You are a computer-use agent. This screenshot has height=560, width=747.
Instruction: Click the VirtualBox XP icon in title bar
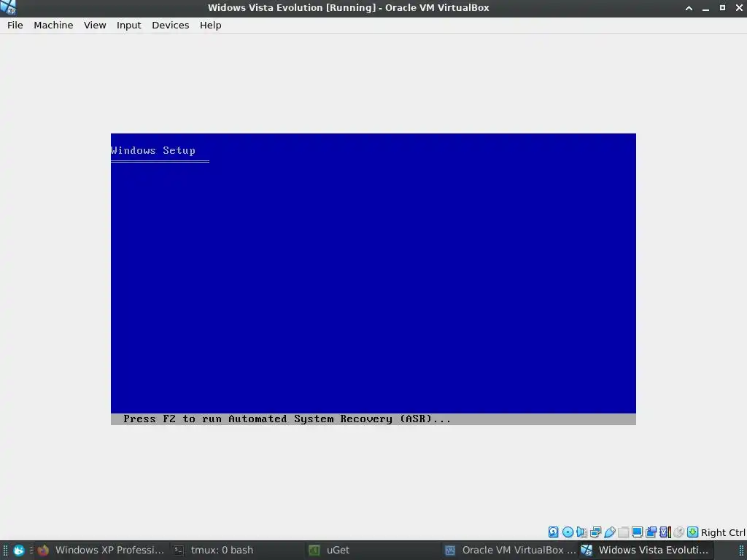coord(8,7)
